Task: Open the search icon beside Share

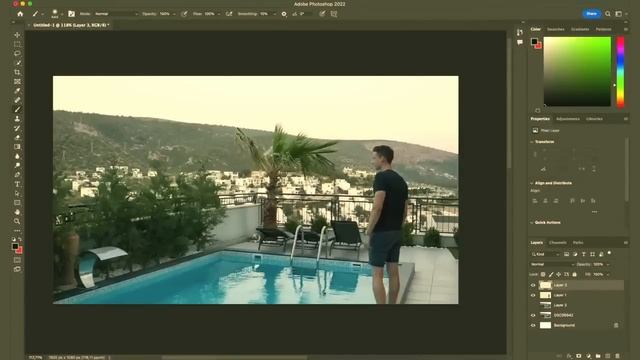Action: tap(608, 14)
